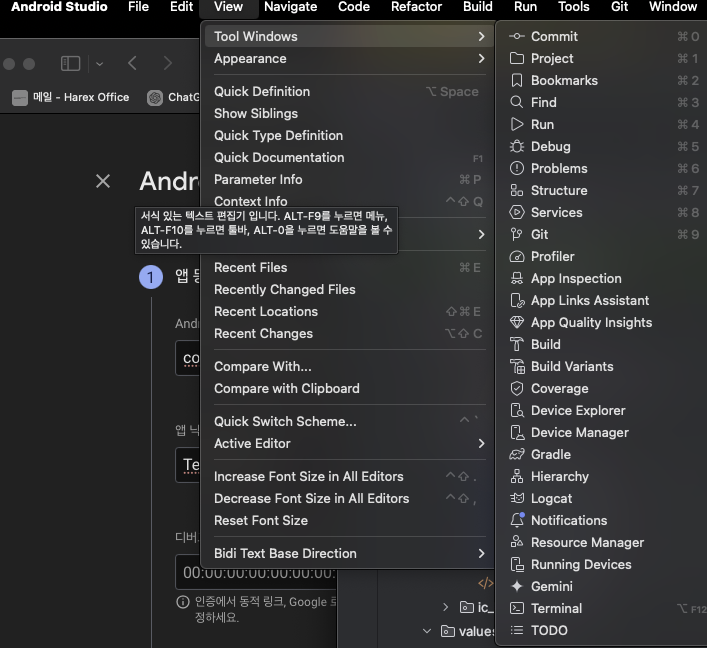707x648 pixels.
Task: Expand the Tool Windows submenu
Action: coord(348,37)
